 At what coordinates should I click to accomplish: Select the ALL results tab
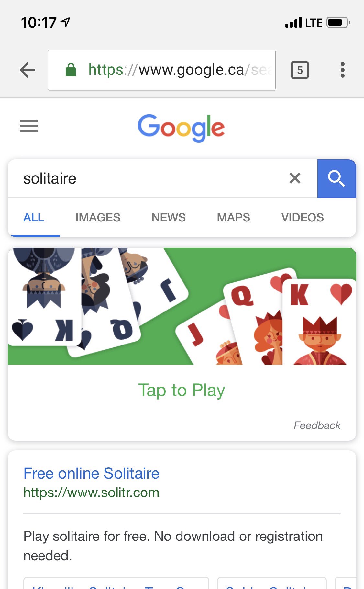(x=34, y=218)
